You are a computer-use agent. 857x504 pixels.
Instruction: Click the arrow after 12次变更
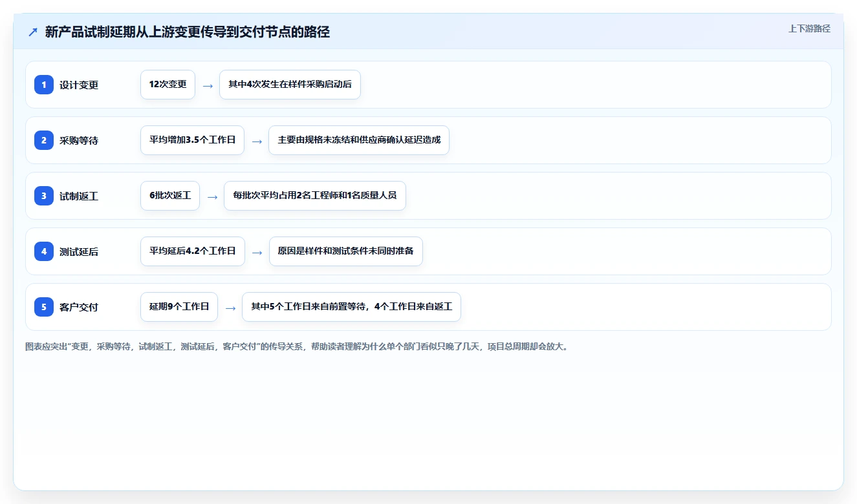(208, 85)
